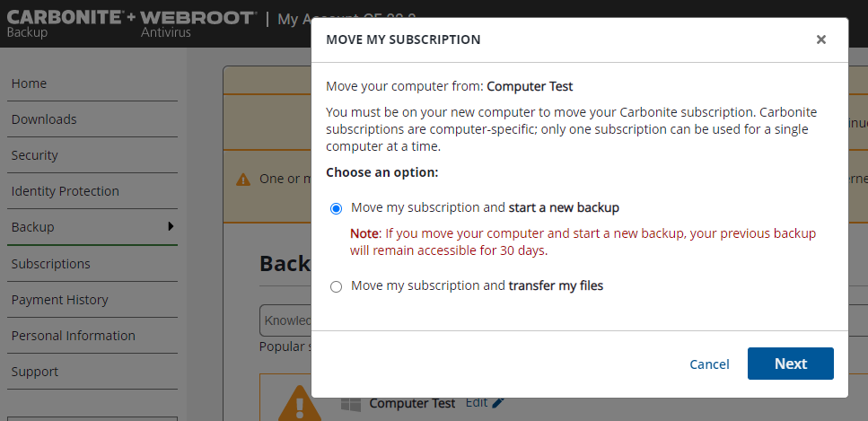Open Identity Protection in sidebar
Image resolution: width=868 pixels, height=421 pixels.
point(65,191)
